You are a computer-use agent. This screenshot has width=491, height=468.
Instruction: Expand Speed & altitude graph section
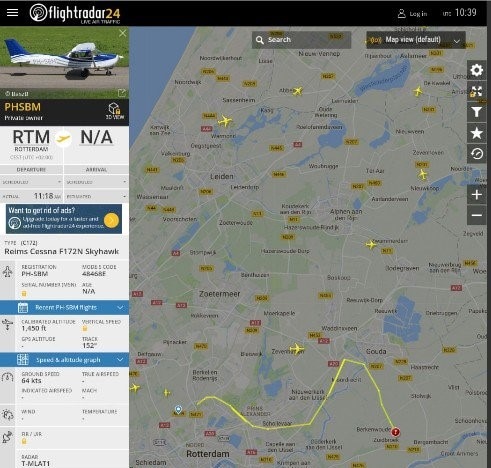[x=64, y=360]
